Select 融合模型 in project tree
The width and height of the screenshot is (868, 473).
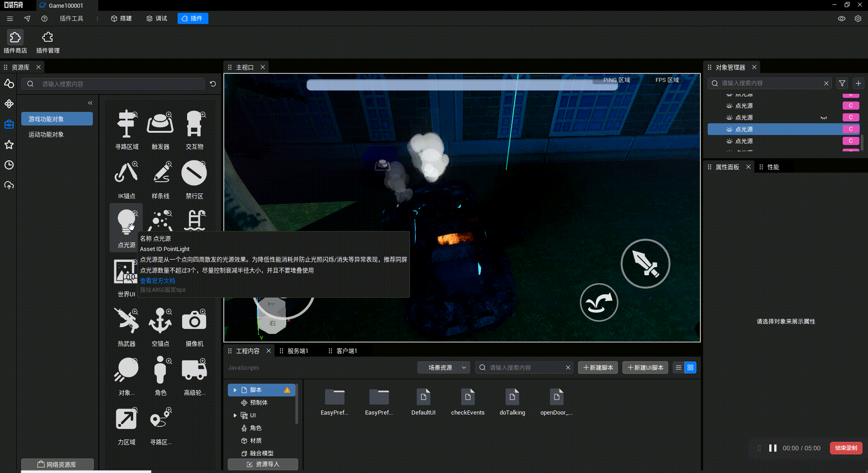pos(261,454)
